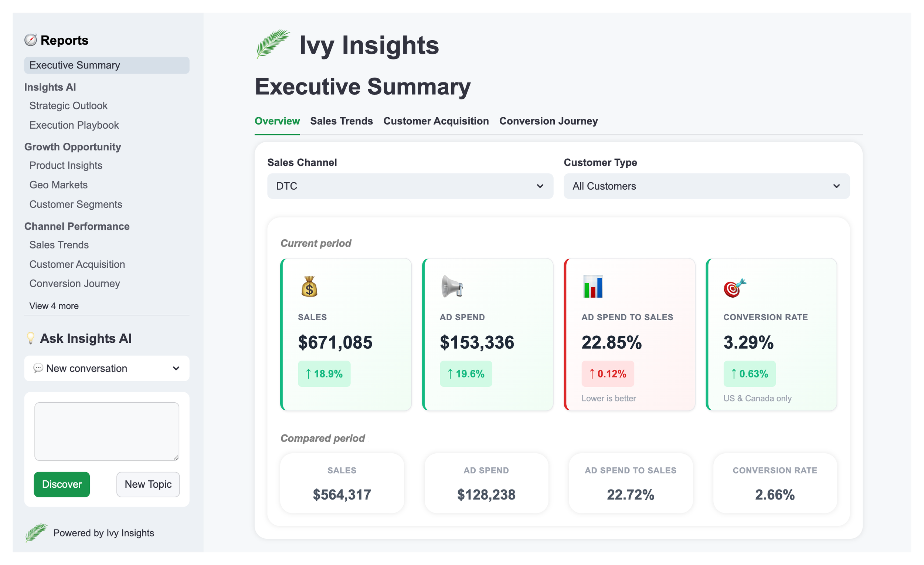Click the megaphone Ad Spend icon

click(x=452, y=287)
